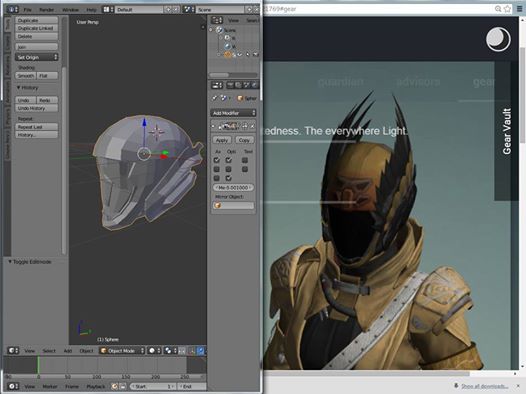Select the Scene icon in the outliner

click(x=219, y=30)
